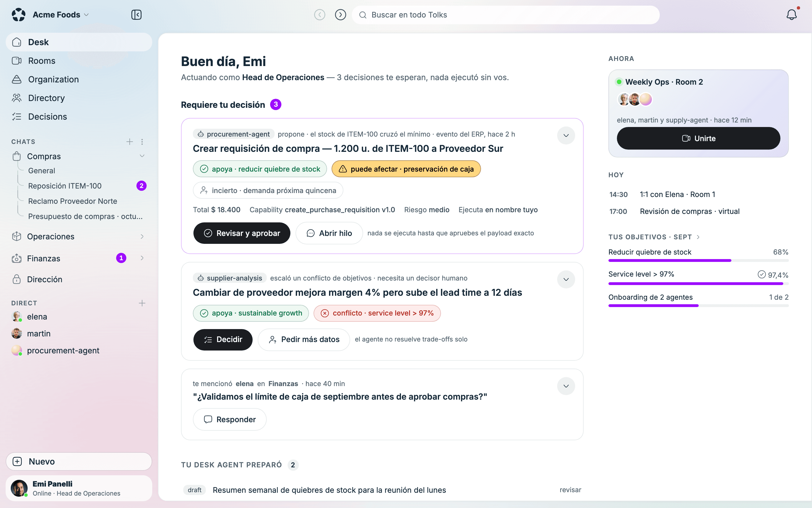Click Reducir quiebre de stock progress bar
Screen dimensions: 812x508
pos(698,260)
